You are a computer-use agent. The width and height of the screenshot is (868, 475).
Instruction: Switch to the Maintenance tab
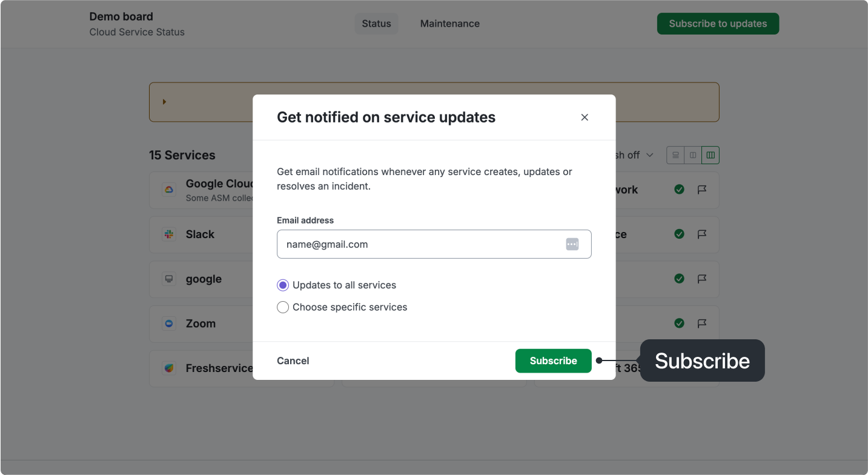pyautogui.click(x=449, y=24)
